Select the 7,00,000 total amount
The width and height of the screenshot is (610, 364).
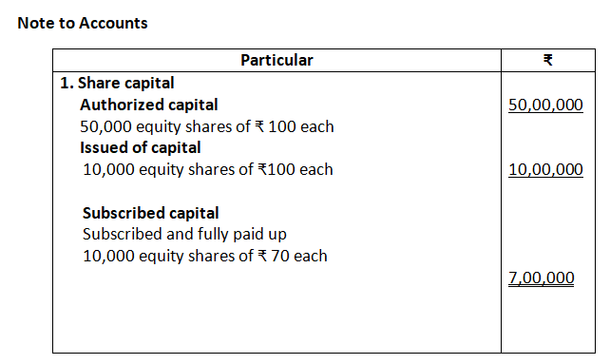click(542, 278)
